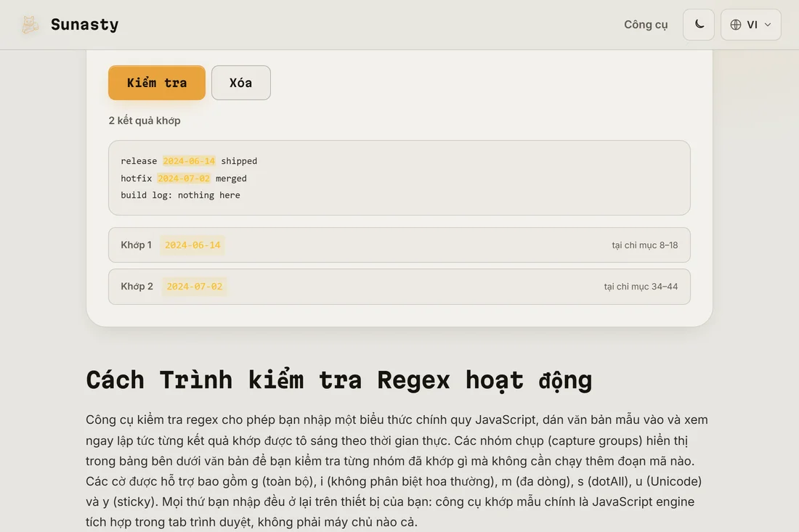Clear input with Xóa button

click(241, 83)
